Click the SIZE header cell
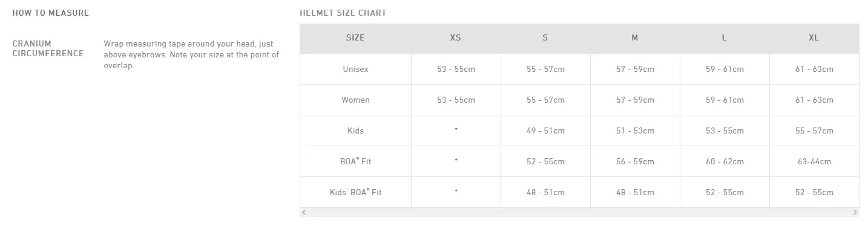Image resolution: width=868 pixels, height=232 pixels. point(355,38)
